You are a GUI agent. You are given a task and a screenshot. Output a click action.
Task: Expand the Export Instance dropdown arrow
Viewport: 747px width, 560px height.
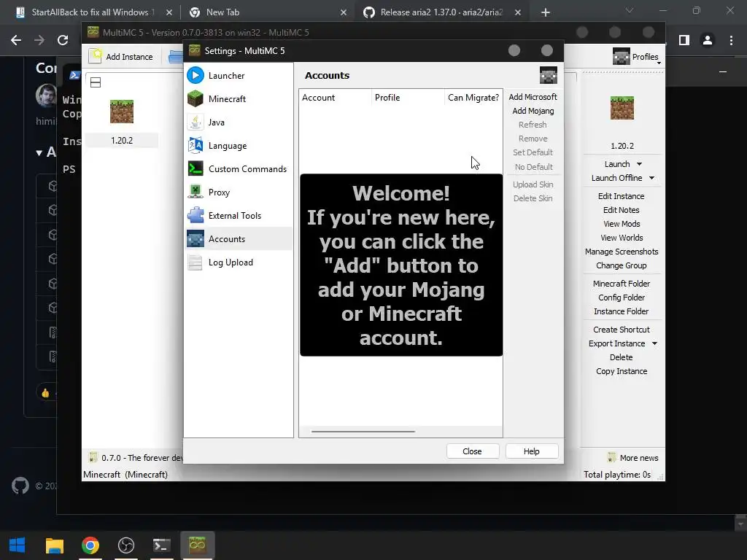(x=654, y=343)
